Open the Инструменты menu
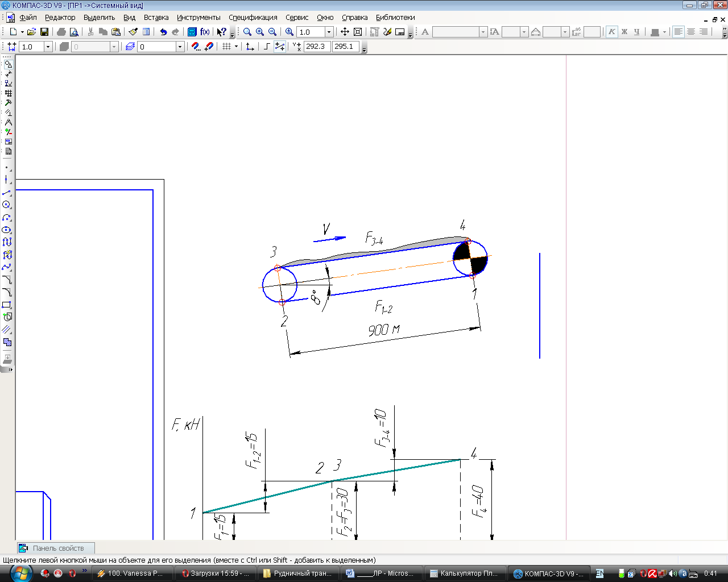 pos(198,18)
